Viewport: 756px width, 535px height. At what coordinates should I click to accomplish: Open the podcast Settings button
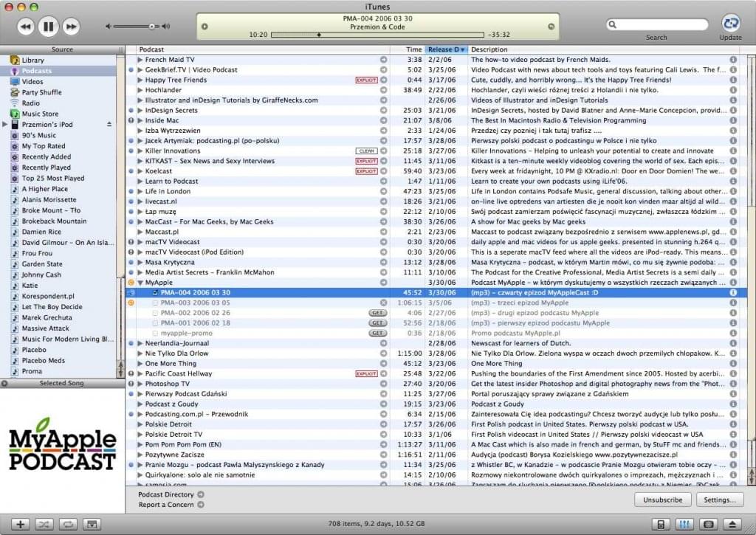coord(719,500)
